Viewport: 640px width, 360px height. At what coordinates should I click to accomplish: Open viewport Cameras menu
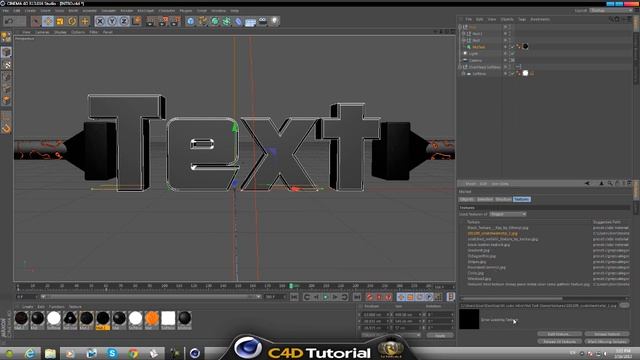[42, 32]
